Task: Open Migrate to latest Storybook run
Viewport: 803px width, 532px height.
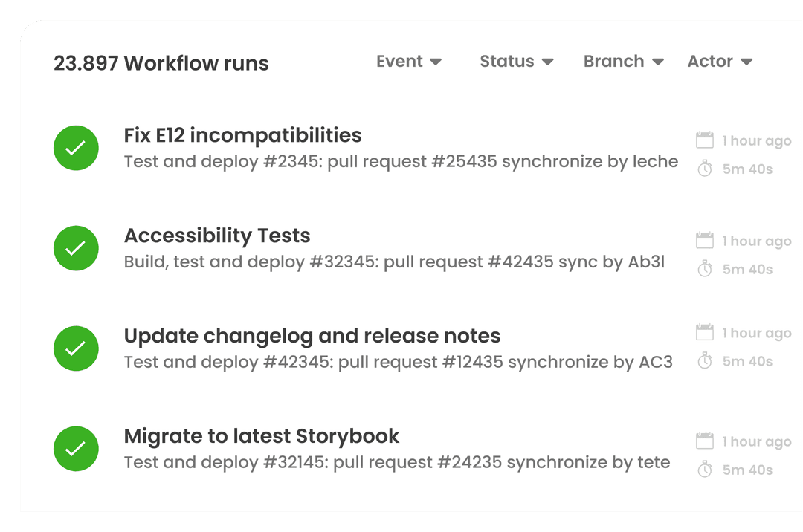Action: tap(261, 436)
